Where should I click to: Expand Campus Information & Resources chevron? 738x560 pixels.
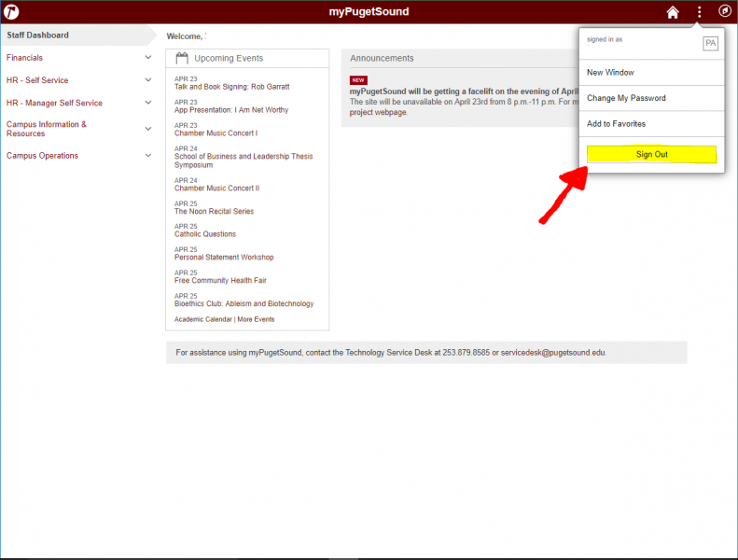(148, 129)
